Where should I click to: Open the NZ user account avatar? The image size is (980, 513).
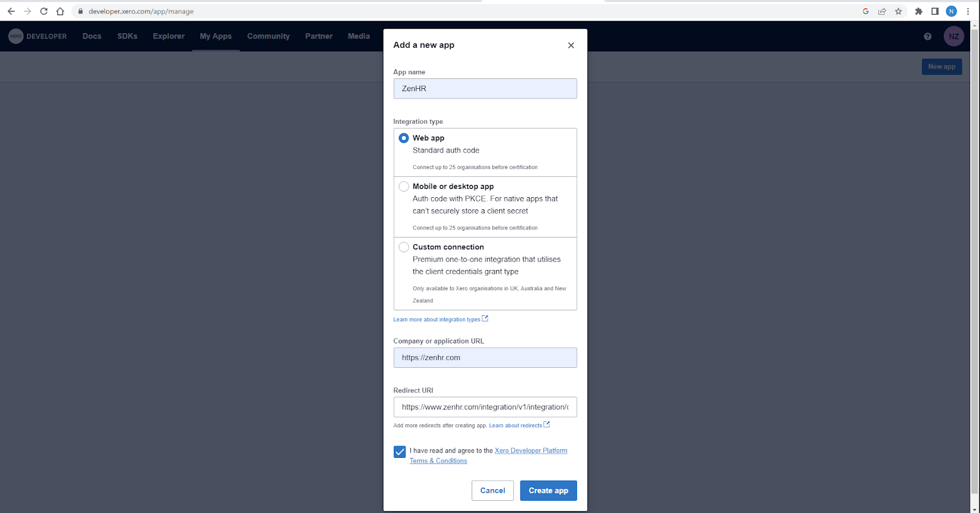point(954,36)
